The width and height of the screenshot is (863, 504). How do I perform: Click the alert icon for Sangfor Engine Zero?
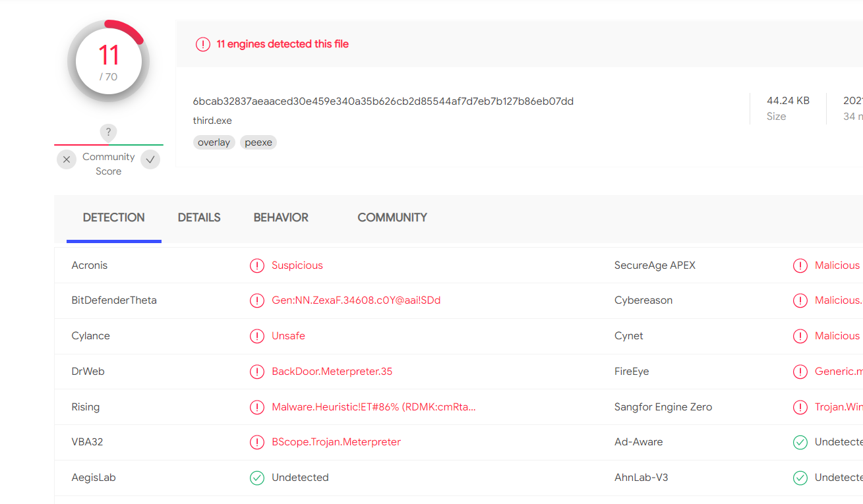pos(800,407)
